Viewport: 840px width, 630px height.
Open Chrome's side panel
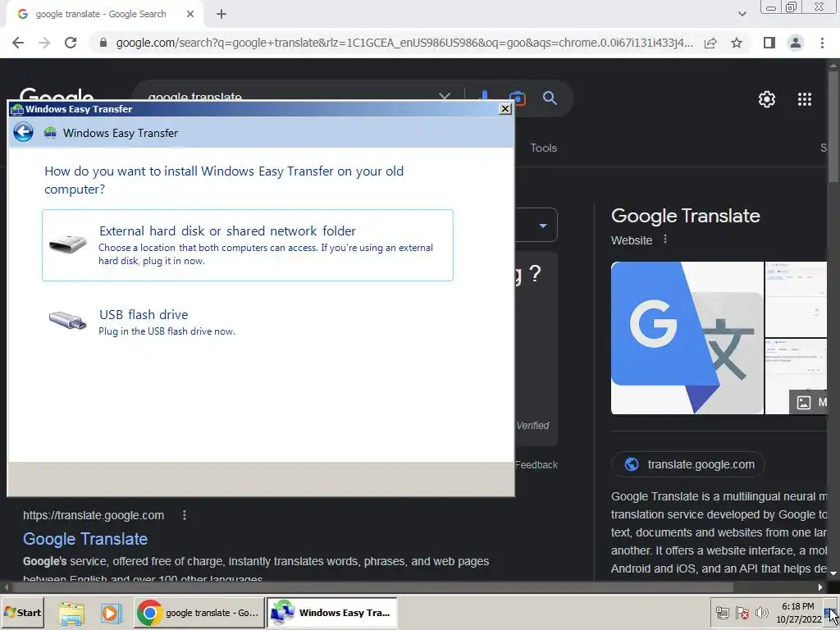[769, 43]
